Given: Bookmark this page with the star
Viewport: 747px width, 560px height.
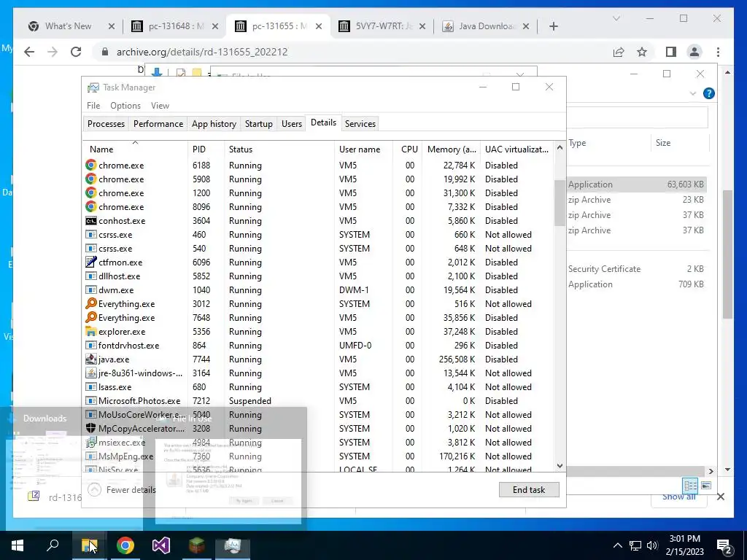Looking at the screenshot, I should coord(642,52).
